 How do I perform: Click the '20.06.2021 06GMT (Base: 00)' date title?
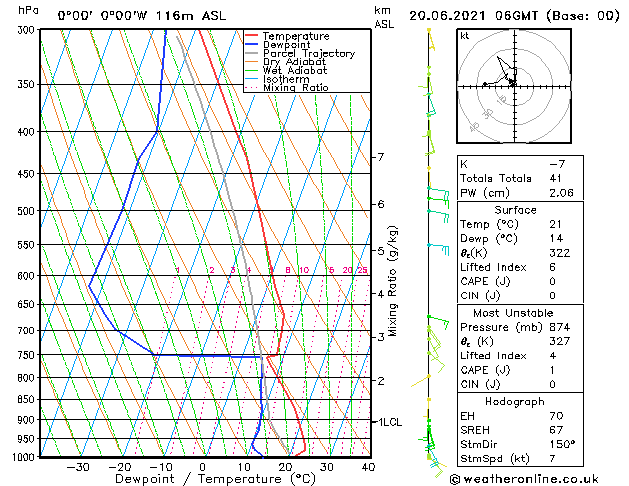pos(514,16)
